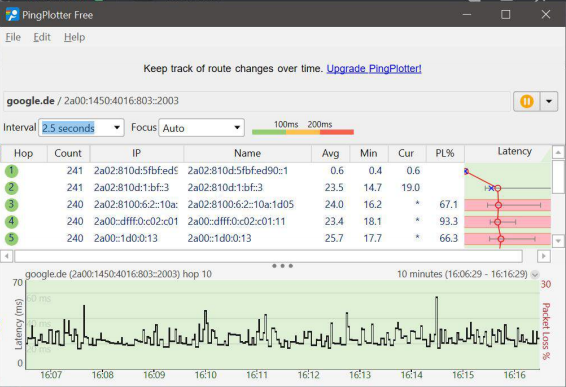The height and width of the screenshot is (387, 566).
Task: Pause tracing with the orange pause button
Action: (527, 101)
